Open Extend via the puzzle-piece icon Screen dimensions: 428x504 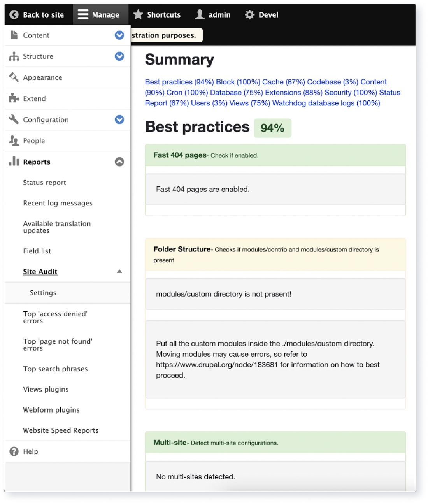point(14,98)
